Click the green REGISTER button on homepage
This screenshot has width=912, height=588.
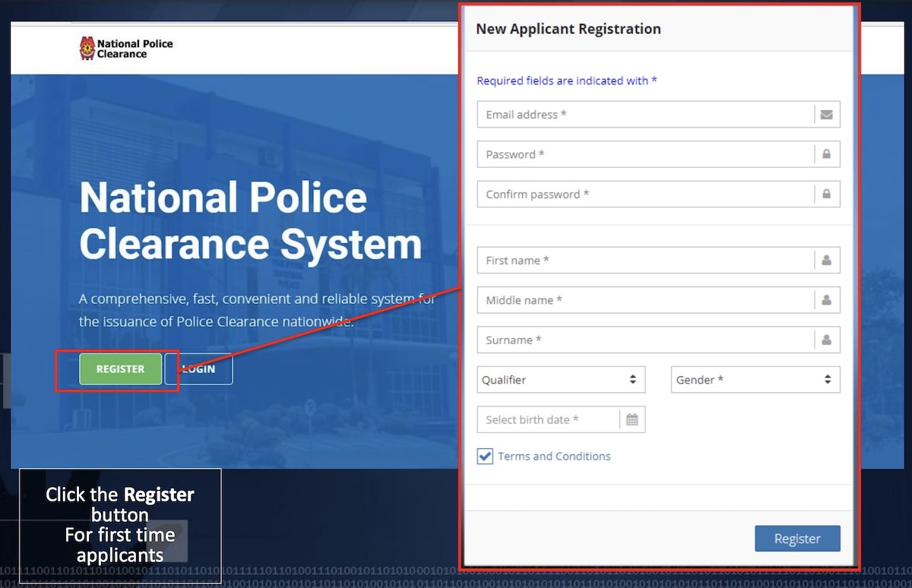[120, 369]
